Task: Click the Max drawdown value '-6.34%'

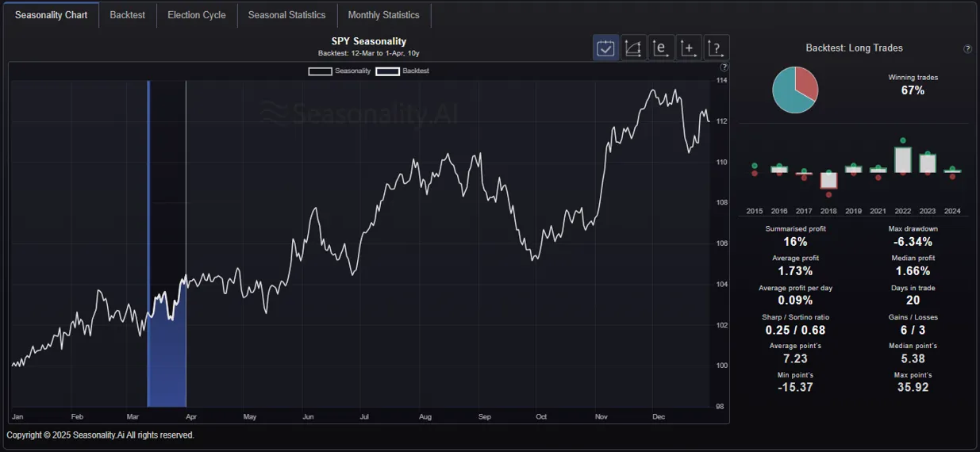Action: (913, 241)
